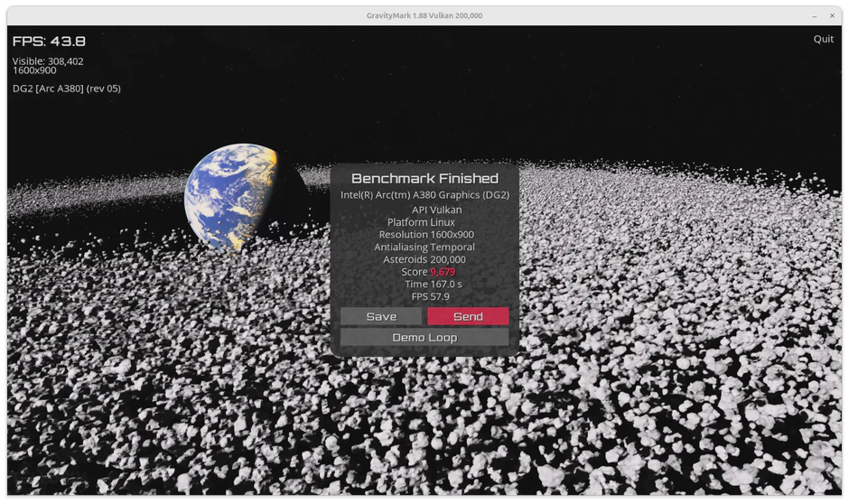Image resolution: width=849 pixels, height=504 pixels.
Task: Click the red score value 9,679
Action: (443, 272)
